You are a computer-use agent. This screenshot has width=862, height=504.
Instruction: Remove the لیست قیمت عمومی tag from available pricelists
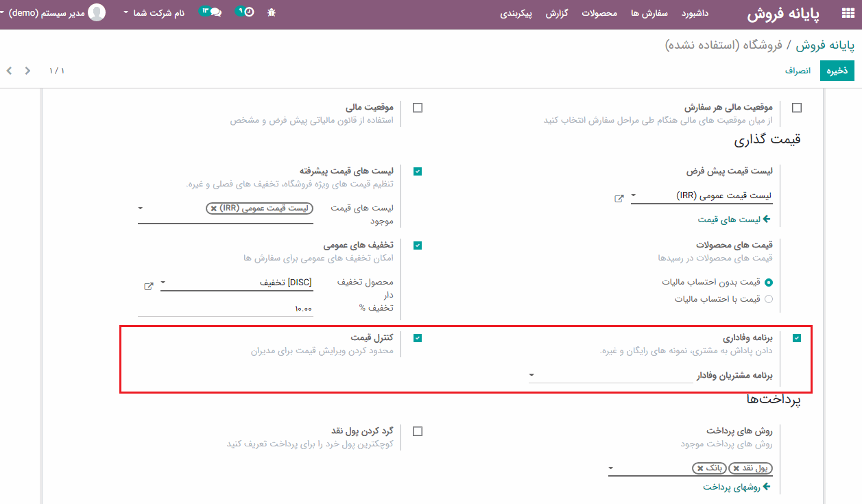pyautogui.click(x=214, y=208)
